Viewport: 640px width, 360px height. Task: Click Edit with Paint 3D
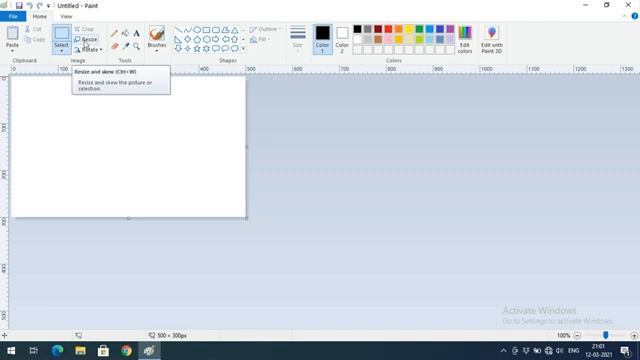pyautogui.click(x=492, y=40)
